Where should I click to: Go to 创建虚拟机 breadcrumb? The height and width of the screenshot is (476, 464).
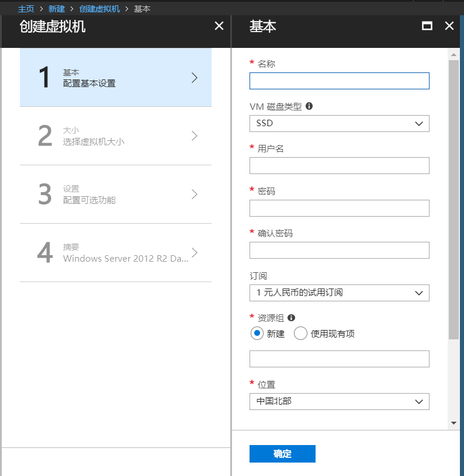tap(99, 9)
